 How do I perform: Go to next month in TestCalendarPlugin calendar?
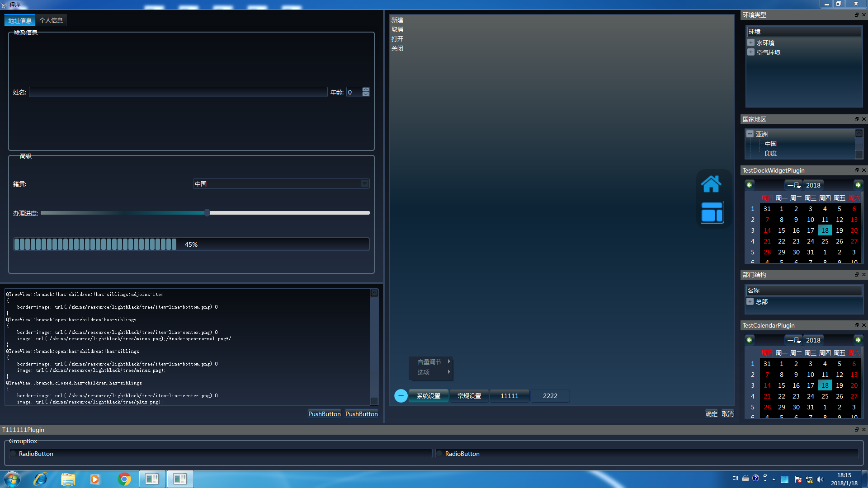858,340
